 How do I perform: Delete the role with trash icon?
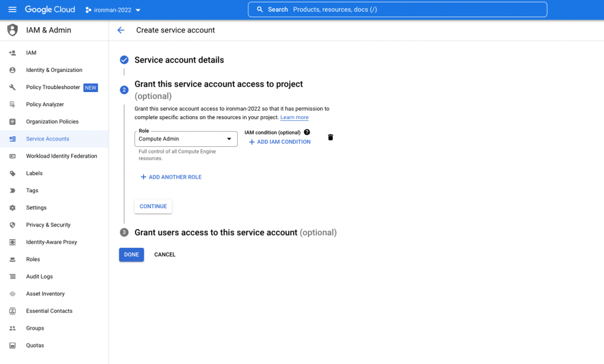(x=330, y=137)
